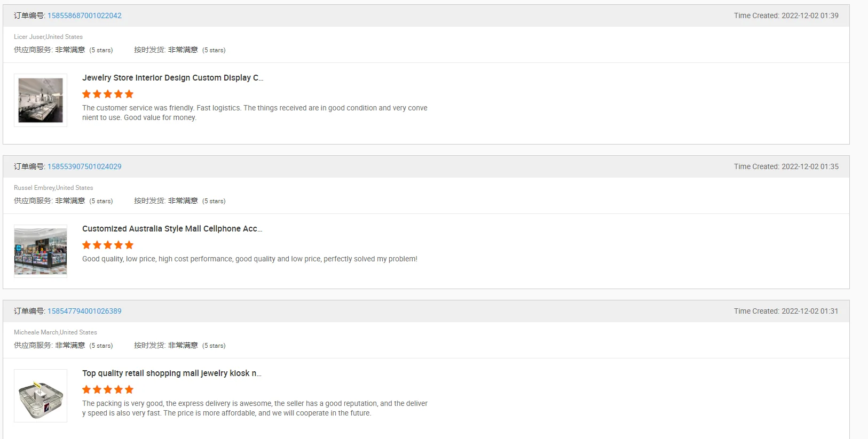The width and height of the screenshot is (868, 439).
Task: Open the Top quality retail shopping mall title
Action: (171, 373)
